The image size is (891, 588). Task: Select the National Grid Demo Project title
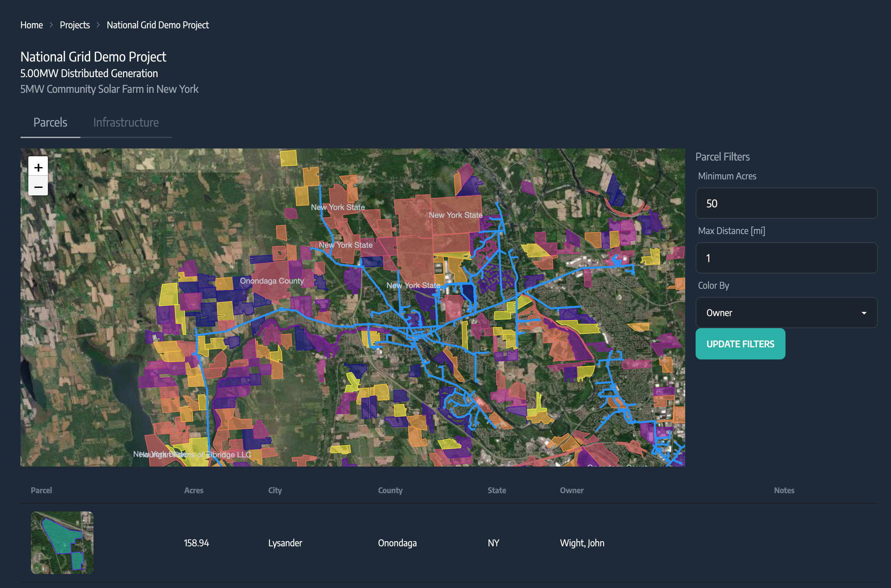coord(93,57)
